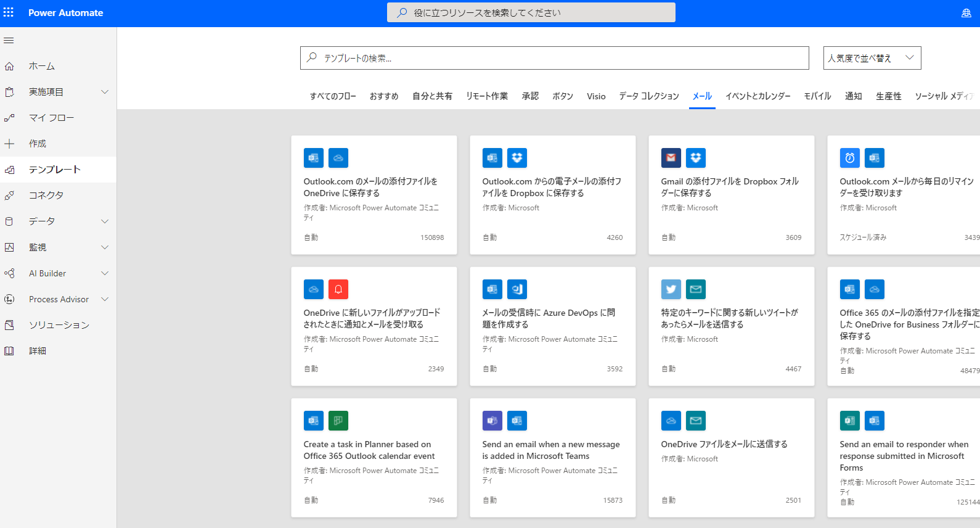Expand the AI Builder submenu chevron
Image resolution: width=980 pixels, height=528 pixels.
105,273
